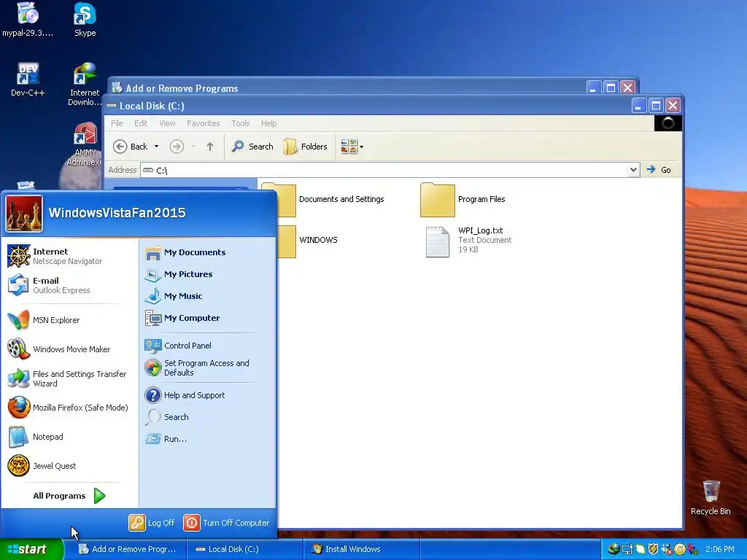Click Search toolbar button in Explorer
This screenshot has height=560, width=747.
point(252,147)
